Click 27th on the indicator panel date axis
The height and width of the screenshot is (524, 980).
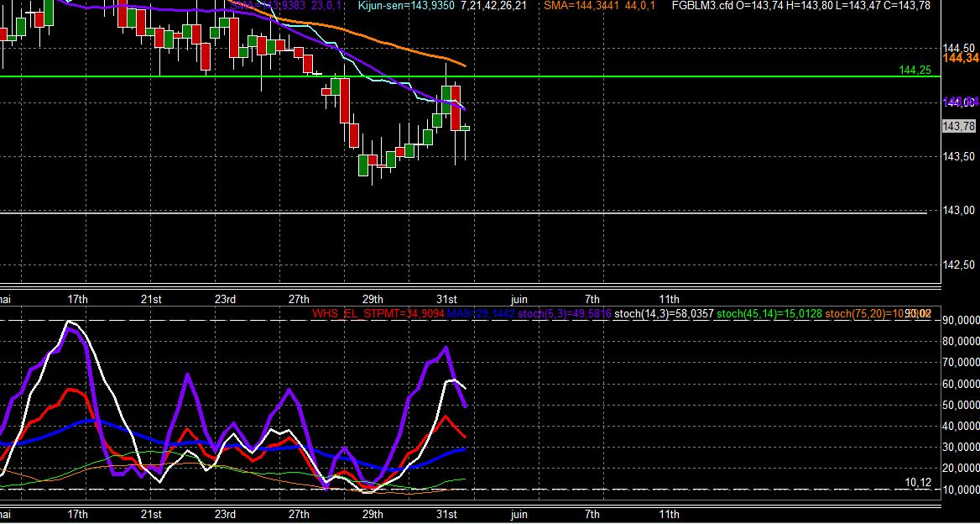pos(299,514)
